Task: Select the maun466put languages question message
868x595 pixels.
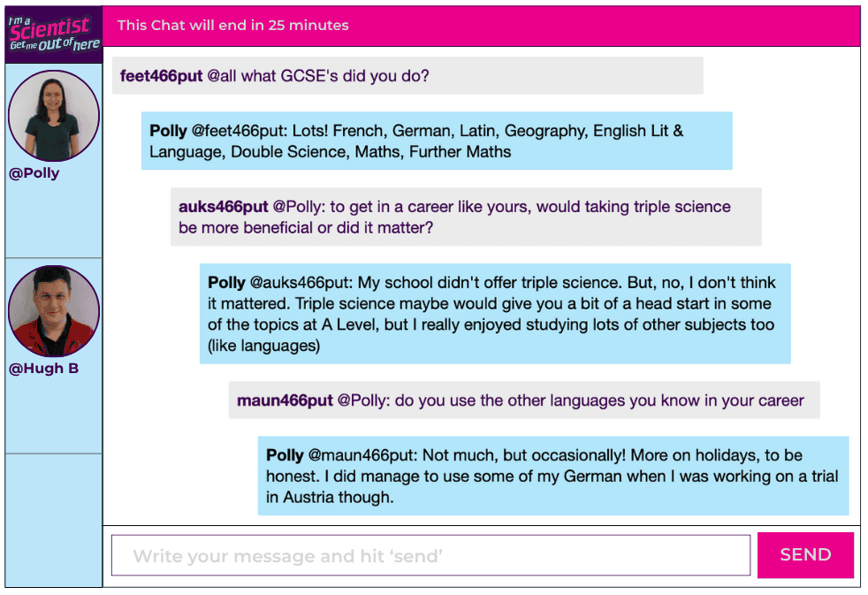Action: coord(523,400)
